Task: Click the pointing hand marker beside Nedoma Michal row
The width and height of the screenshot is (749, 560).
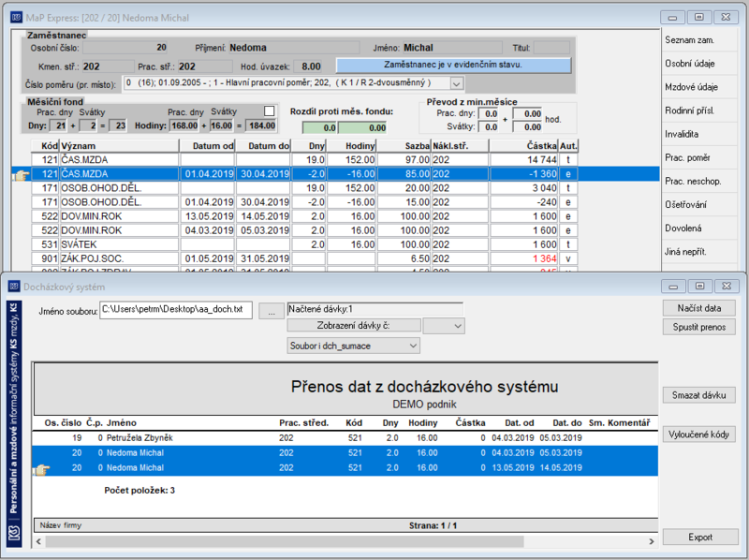Action: click(41, 470)
